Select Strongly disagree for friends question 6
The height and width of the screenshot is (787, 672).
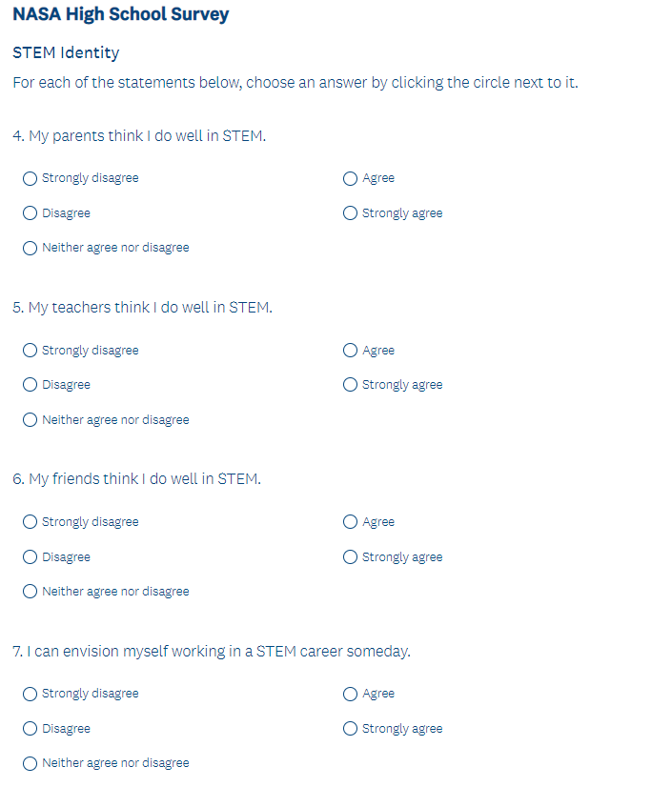tap(31, 522)
